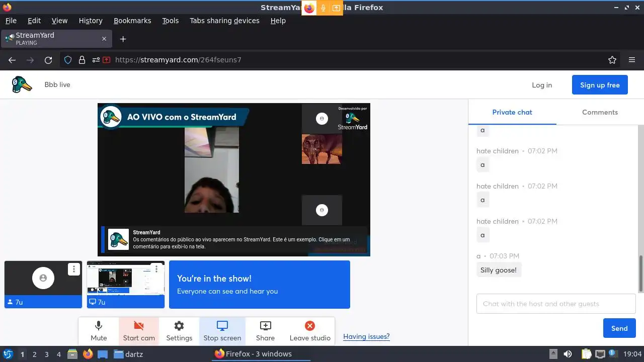Switch to workspace 4
The height and width of the screenshot is (362, 644).
(x=58, y=354)
